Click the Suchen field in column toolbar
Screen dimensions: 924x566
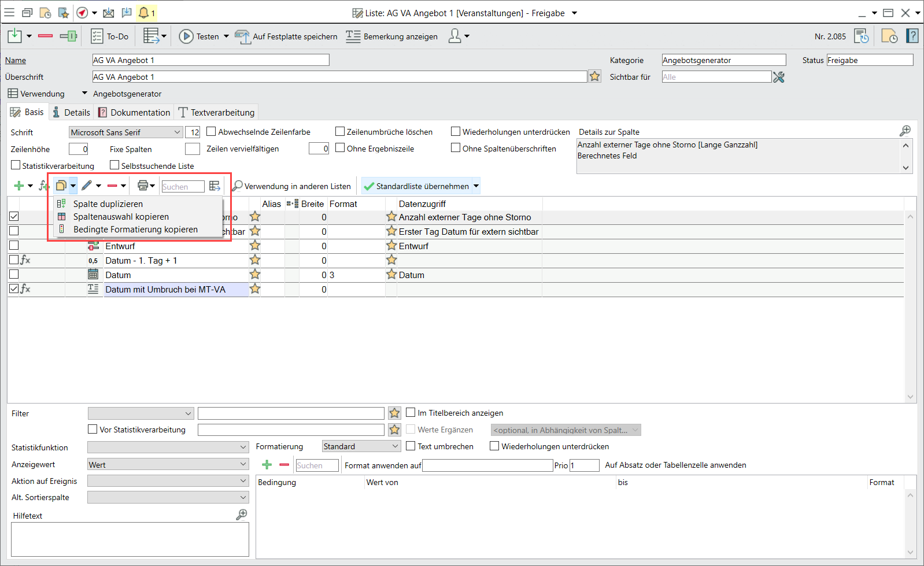coord(182,186)
